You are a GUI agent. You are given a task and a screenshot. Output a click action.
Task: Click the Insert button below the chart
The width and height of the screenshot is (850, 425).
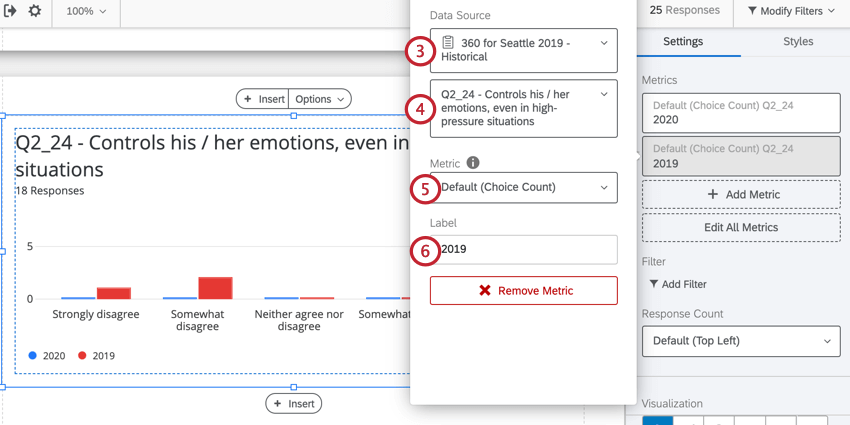pyautogui.click(x=293, y=404)
